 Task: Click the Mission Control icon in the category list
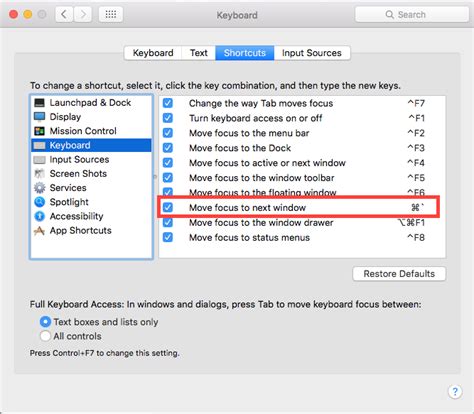pyautogui.click(x=39, y=131)
